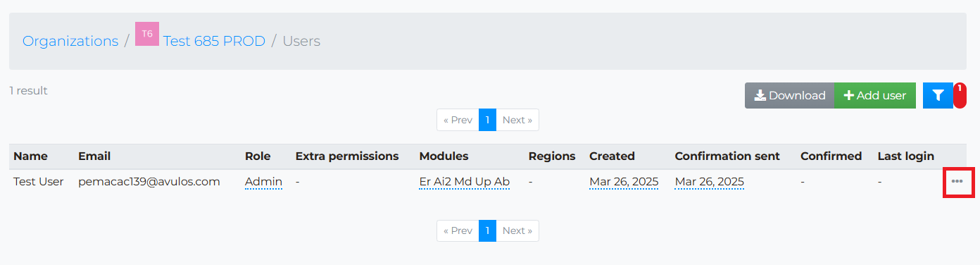Screen dimensions: 980x265
Task: Click the Admin role of Test User
Action: [x=263, y=182]
